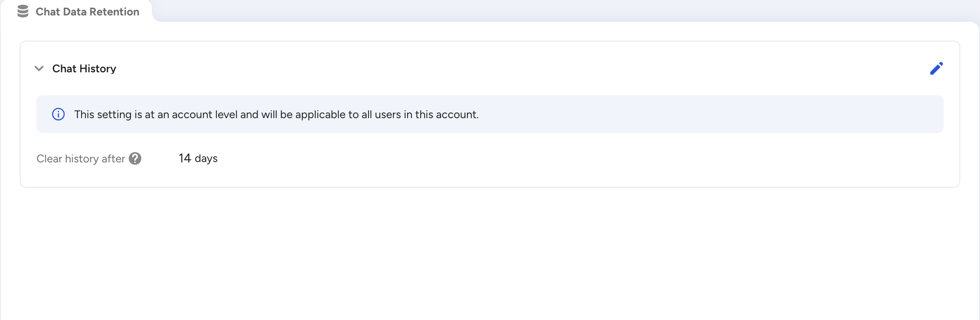
Task: Click the blue info circle icon
Action: (58, 114)
